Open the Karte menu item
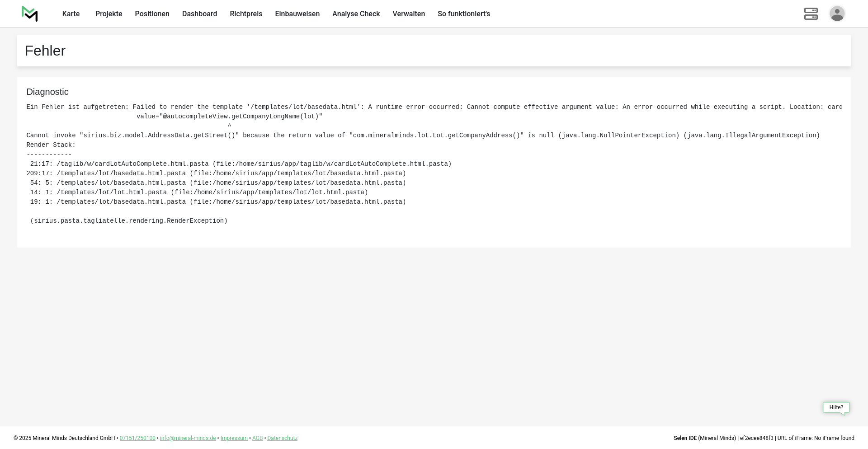 pos(71,14)
